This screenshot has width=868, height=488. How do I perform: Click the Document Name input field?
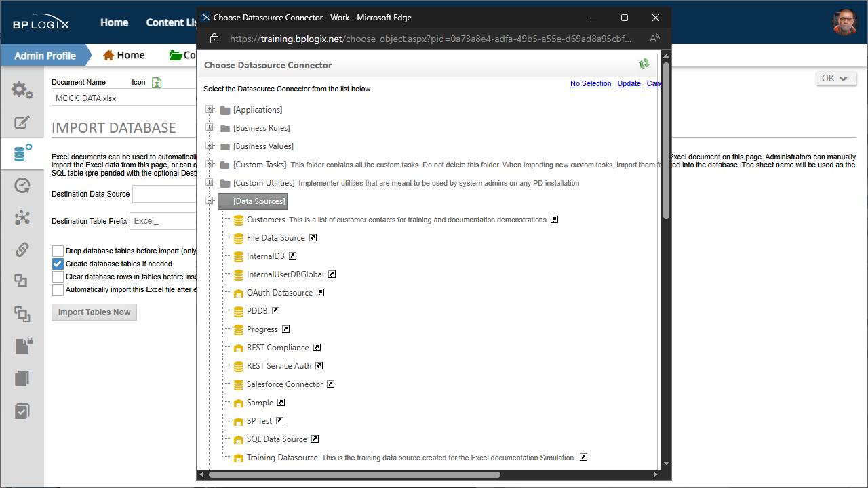coord(125,98)
